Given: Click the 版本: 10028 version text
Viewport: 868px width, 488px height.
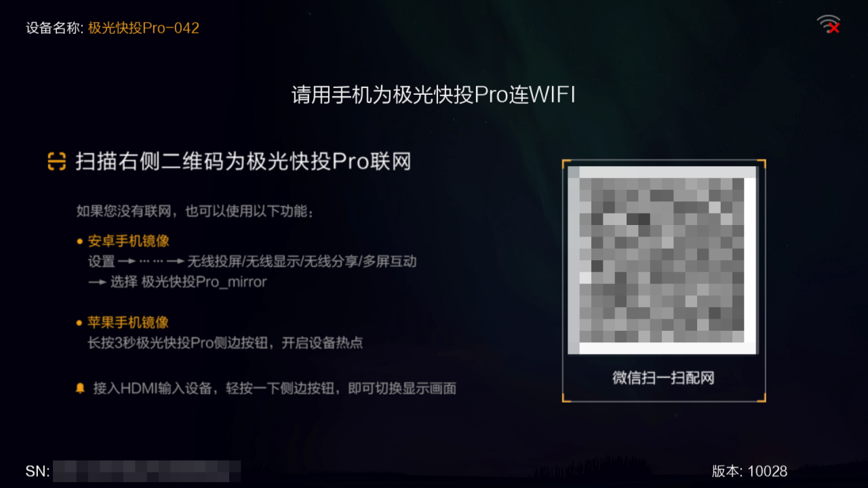Looking at the screenshot, I should pos(749,472).
